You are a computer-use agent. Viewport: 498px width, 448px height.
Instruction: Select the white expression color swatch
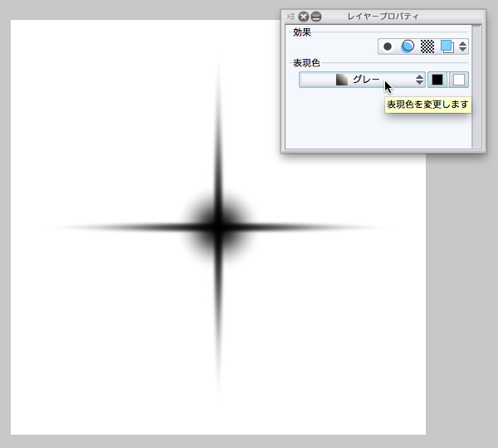tap(459, 80)
